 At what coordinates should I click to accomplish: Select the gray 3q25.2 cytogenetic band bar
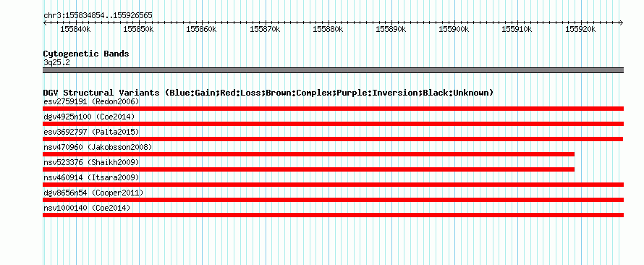(333, 70)
